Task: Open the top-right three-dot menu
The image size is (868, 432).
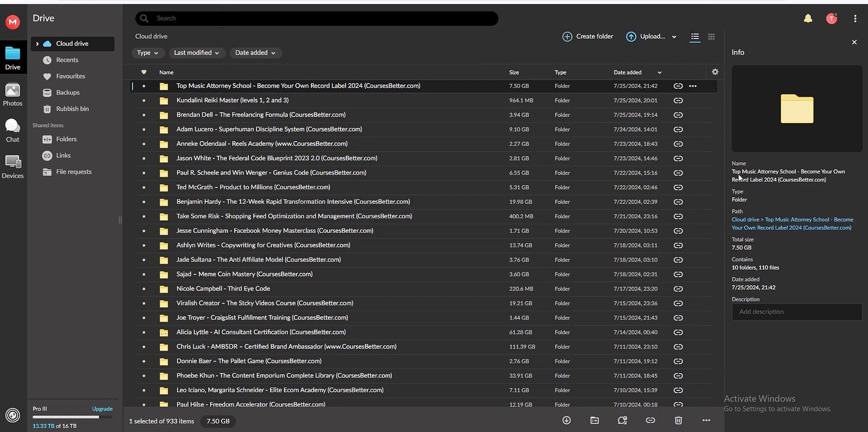Action: tap(855, 19)
